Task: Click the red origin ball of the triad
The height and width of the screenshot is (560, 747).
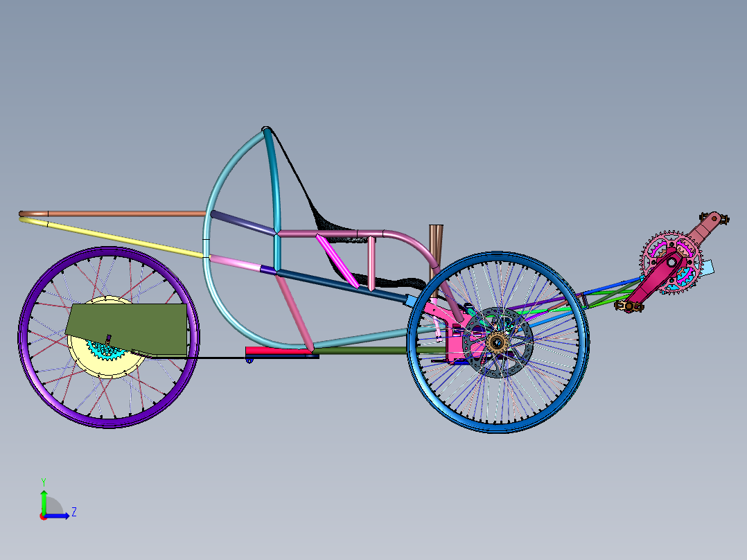Action: [x=44, y=516]
